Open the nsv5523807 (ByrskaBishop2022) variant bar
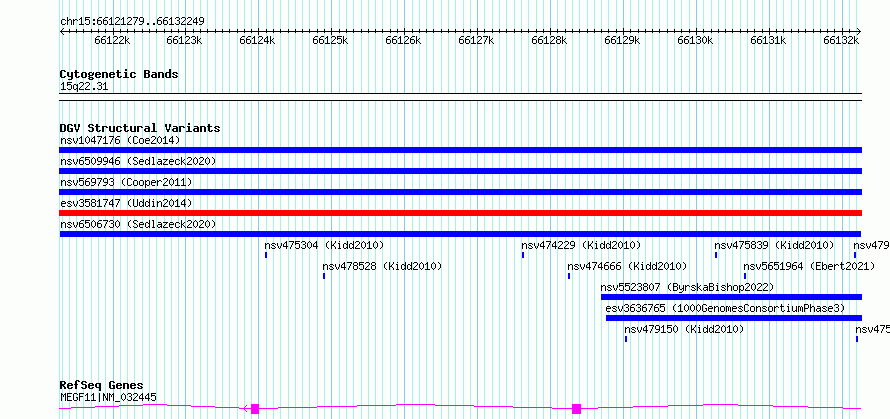 (731, 297)
